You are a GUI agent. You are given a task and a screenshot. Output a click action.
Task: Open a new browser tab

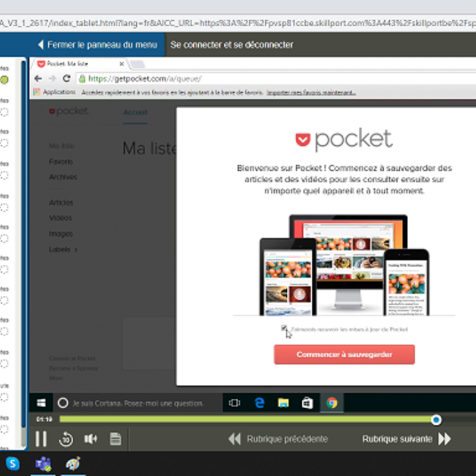137,64
